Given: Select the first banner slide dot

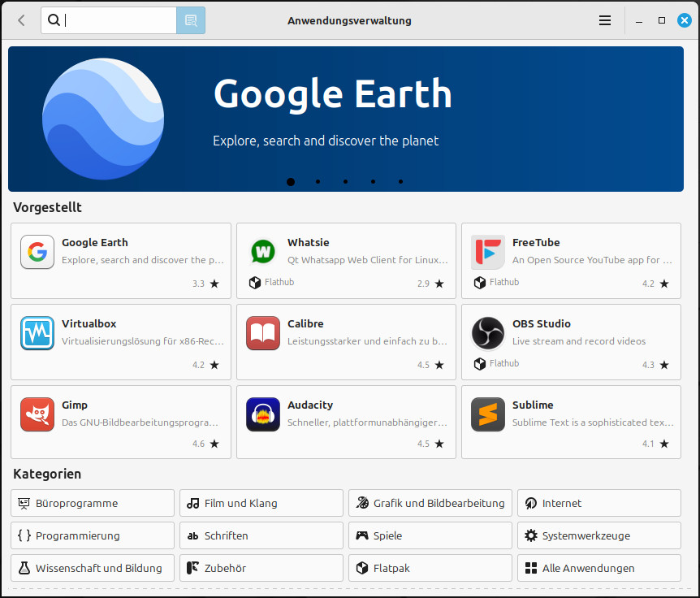Looking at the screenshot, I should (291, 182).
